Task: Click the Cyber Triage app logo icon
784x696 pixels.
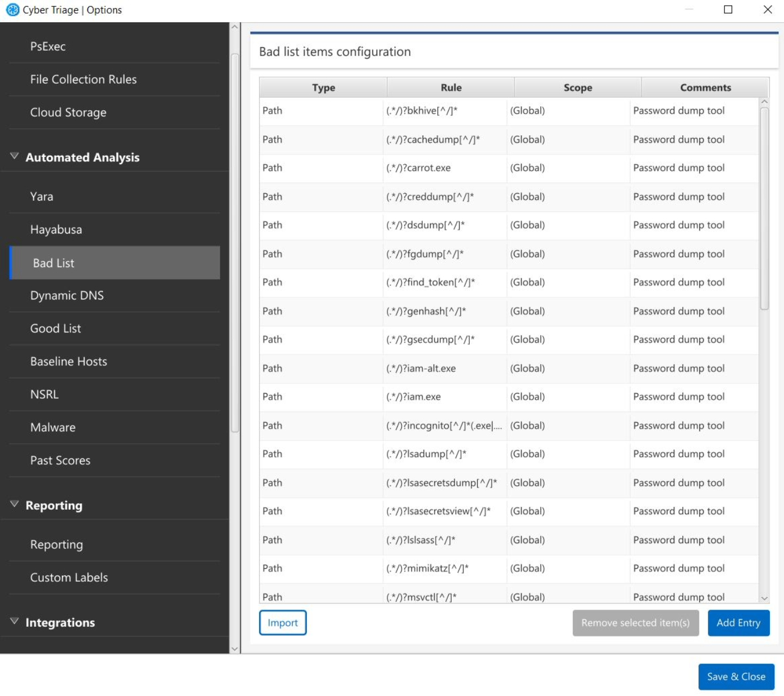Action: click(12, 10)
